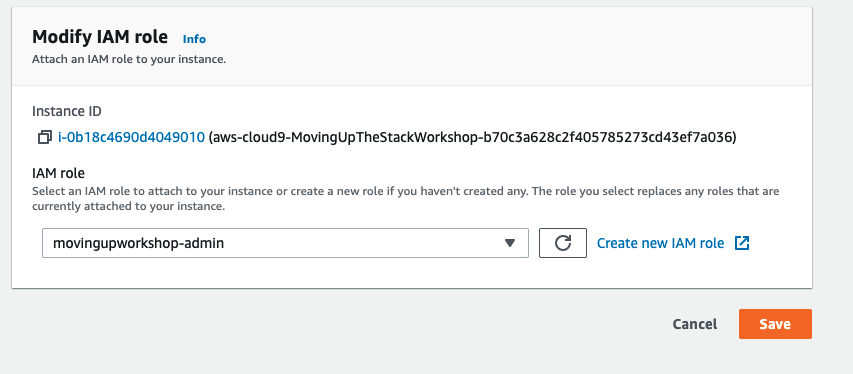
Task: Copy the instance ID with the copy icon
Action: pyautogui.click(x=45, y=138)
